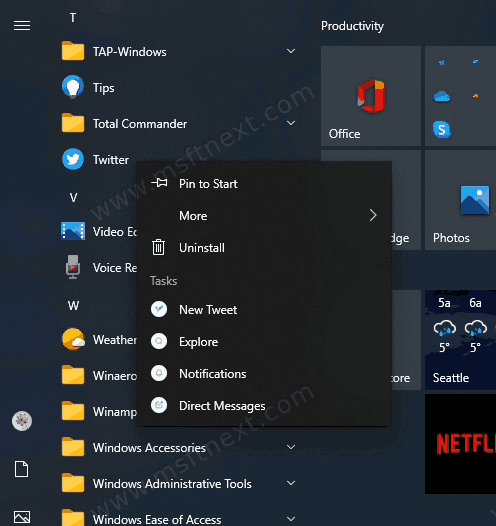Click the Windows Ease of Access folder icon
Viewport: 496px width, 526px height.
pos(73,518)
